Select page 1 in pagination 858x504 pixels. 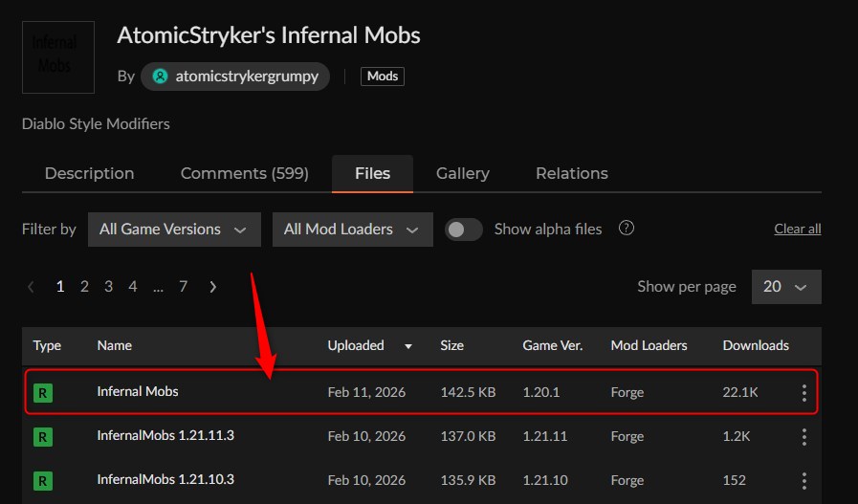(60, 286)
